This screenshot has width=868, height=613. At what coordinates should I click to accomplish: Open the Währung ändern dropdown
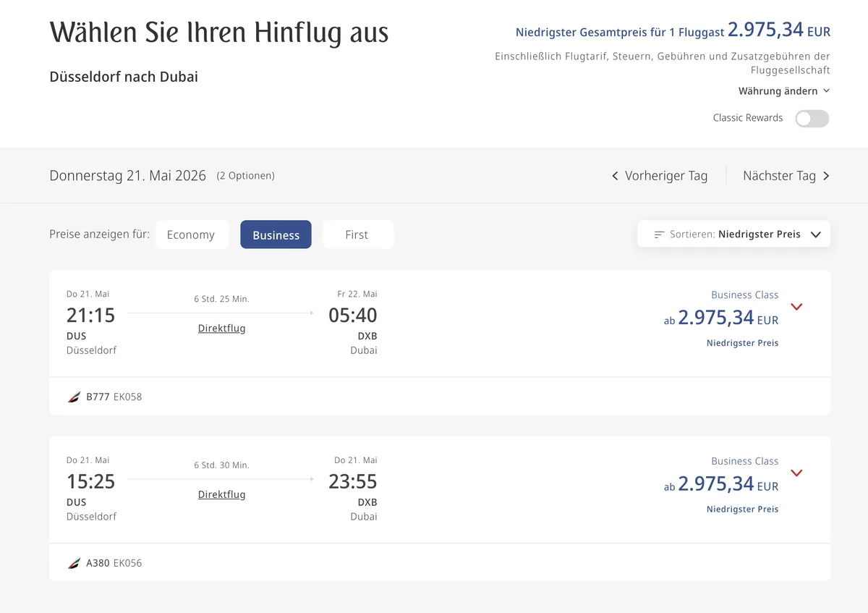tap(784, 91)
